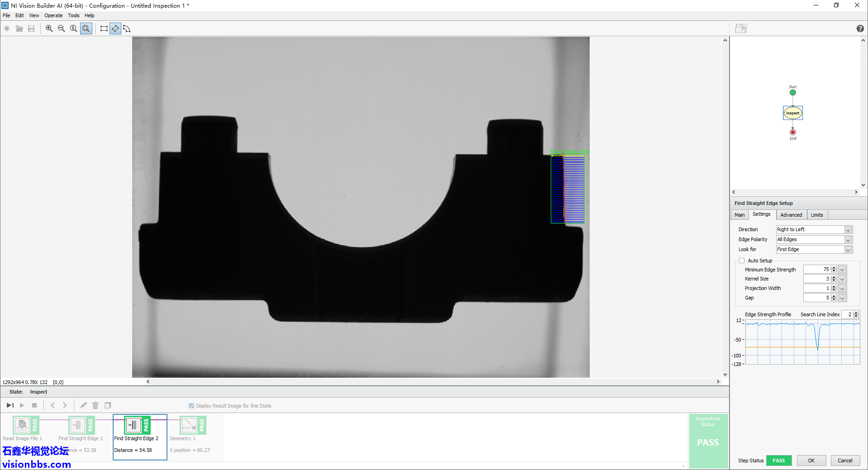The width and height of the screenshot is (868, 470).
Task: Open an image file with the folder icon
Action: 19,28
